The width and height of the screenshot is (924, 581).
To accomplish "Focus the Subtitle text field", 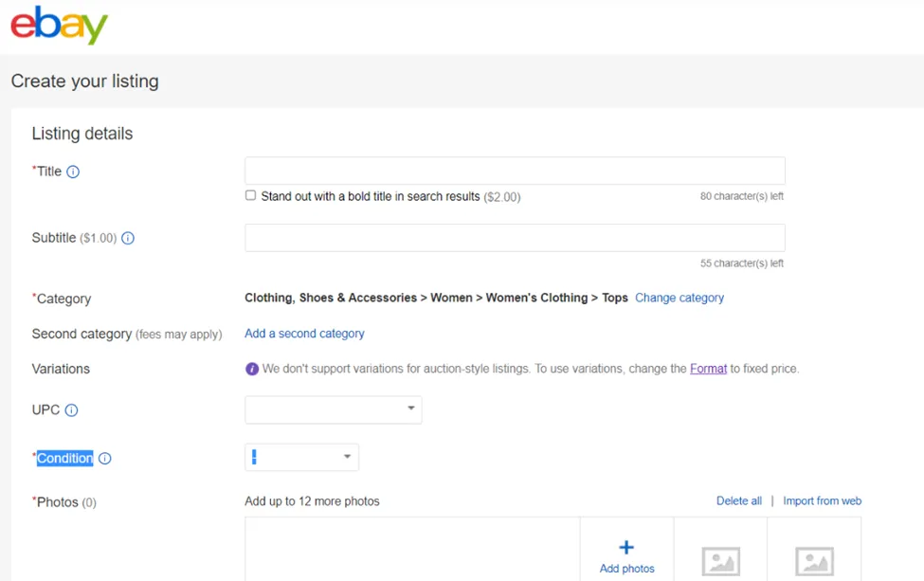I will tap(515, 238).
